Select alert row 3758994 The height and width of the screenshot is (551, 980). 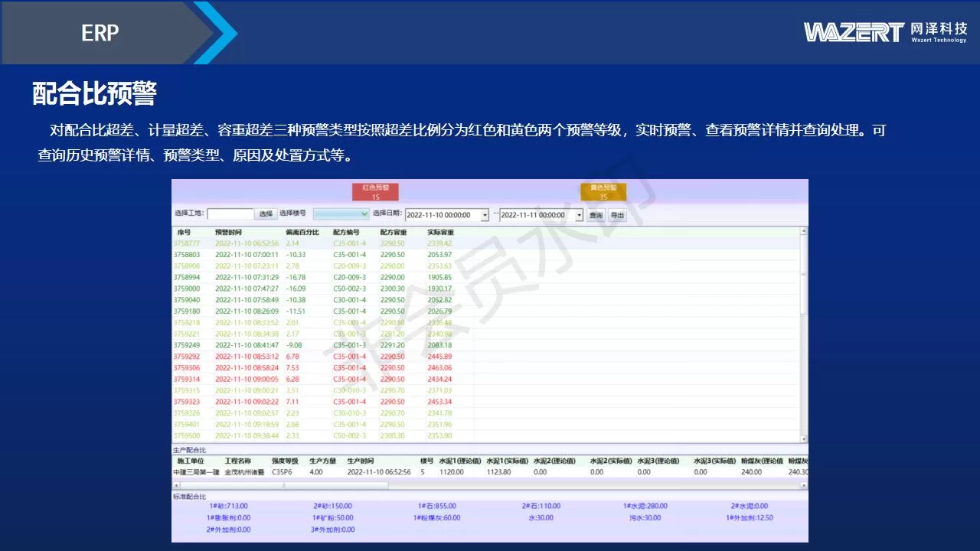pyautogui.click(x=485, y=278)
